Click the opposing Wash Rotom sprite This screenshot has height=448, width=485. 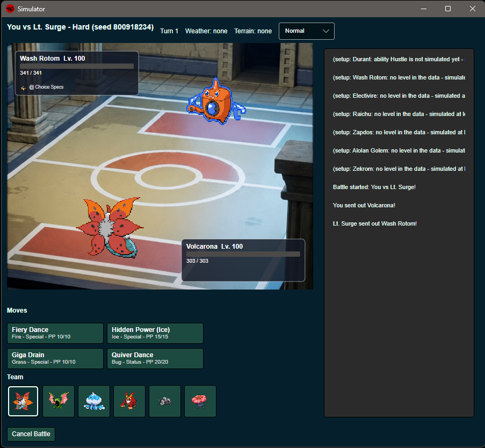(x=216, y=102)
